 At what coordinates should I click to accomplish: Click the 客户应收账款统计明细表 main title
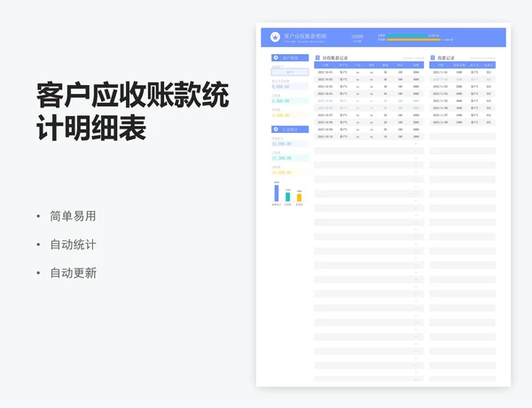tap(132, 111)
